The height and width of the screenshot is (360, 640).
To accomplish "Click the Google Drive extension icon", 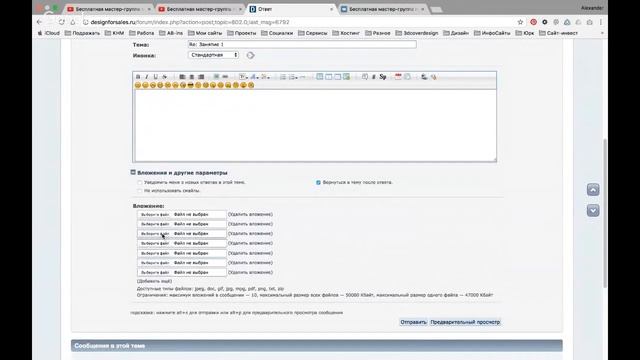I will 567,22.
